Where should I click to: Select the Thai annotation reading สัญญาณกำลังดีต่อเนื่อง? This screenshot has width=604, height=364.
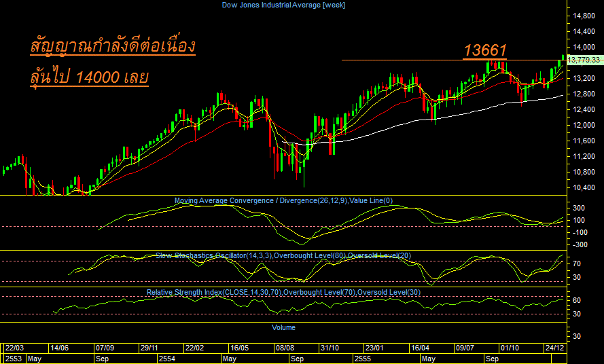(113, 46)
